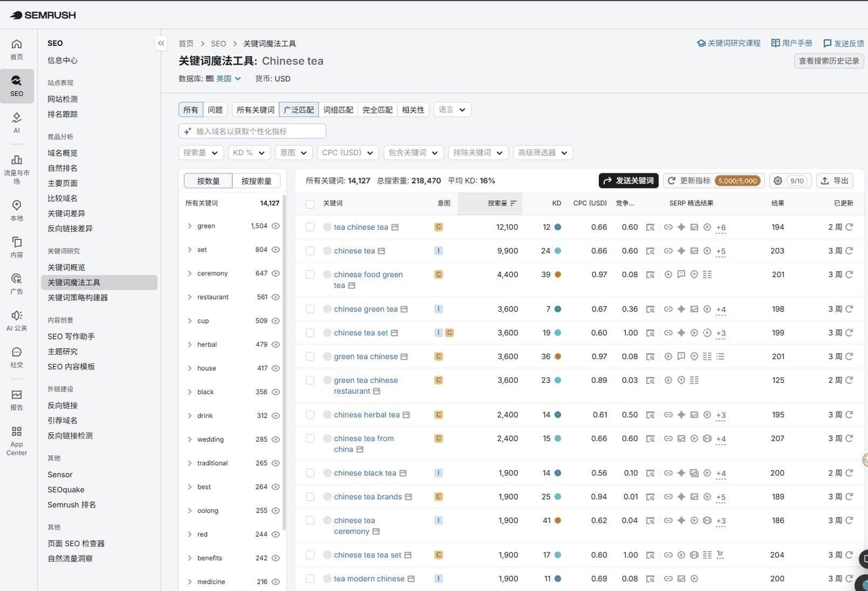Switch groups to 按搜索量 tab
Screen dimensions: 868x591
256,181
